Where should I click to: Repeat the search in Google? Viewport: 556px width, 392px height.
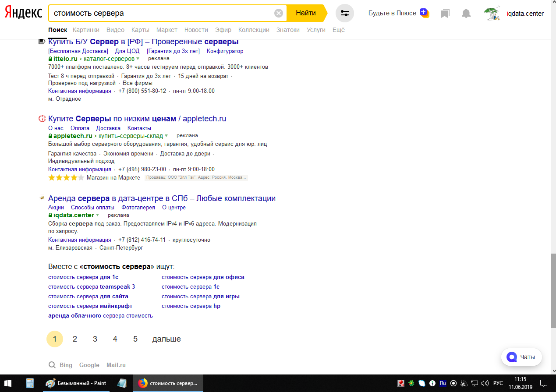click(89, 365)
